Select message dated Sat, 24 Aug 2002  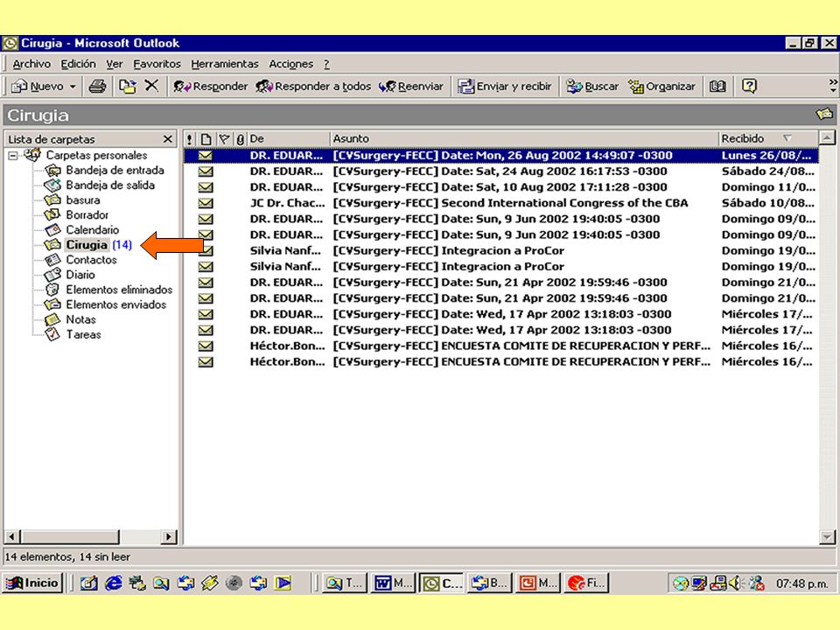coord(500,171)
